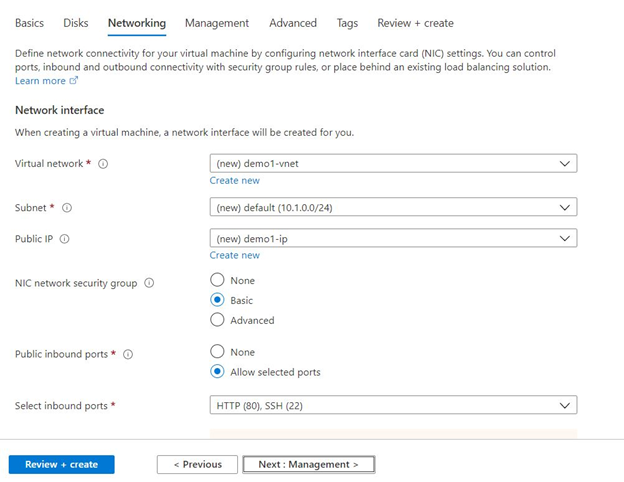Click Create new link under Virtual network

click(x=235, y=181)
